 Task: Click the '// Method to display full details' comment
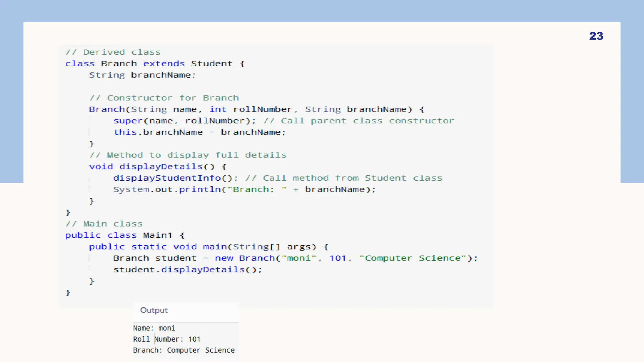[x=188, y=155]
